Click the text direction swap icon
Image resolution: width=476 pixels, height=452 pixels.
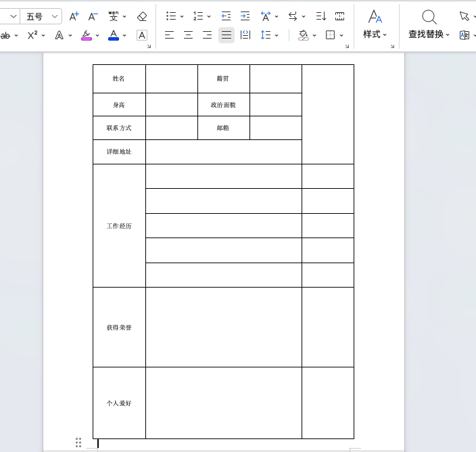(x=293, y=16)
